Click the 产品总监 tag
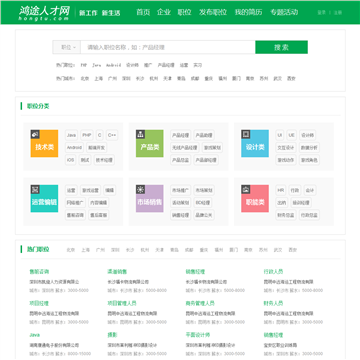 pos(180,160)
